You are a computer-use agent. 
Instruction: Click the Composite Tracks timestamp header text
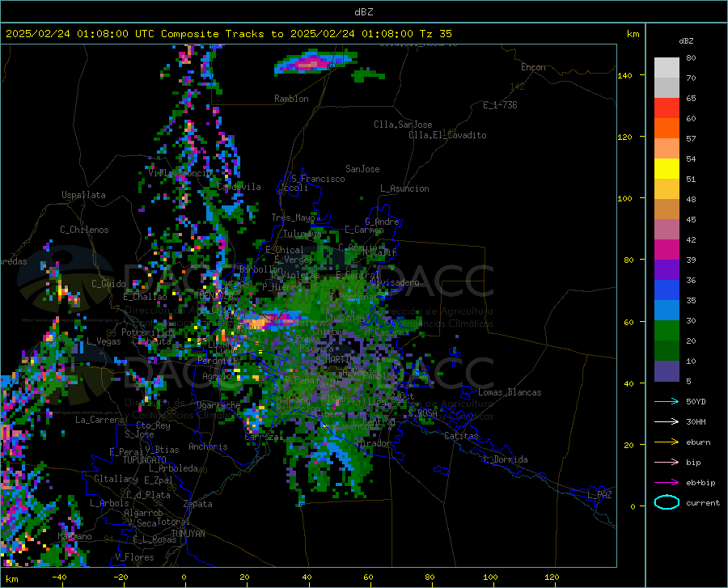click(x=228, y=34)
